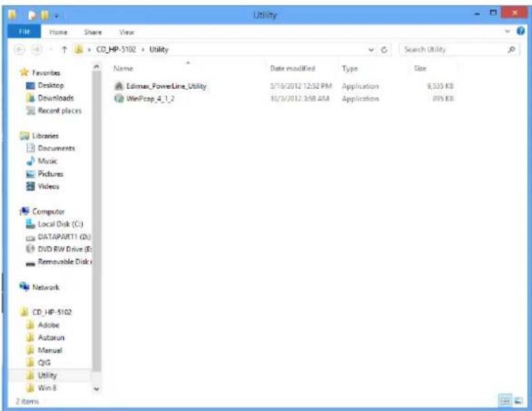Go back with the Back arrow
532x411 pixels.
coord(20,50)
